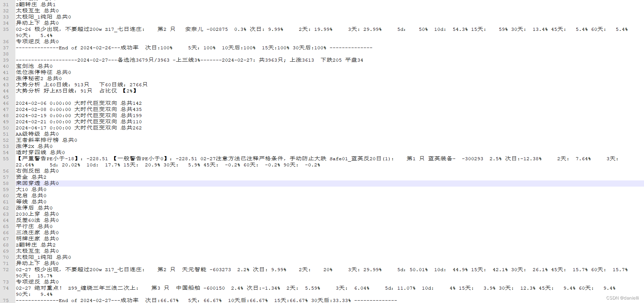Click the header line '2024-02-27---备选池3679只/3963'
Image resolution: width=644 pixels, height=303 pixels.
[x=189, y=60]
